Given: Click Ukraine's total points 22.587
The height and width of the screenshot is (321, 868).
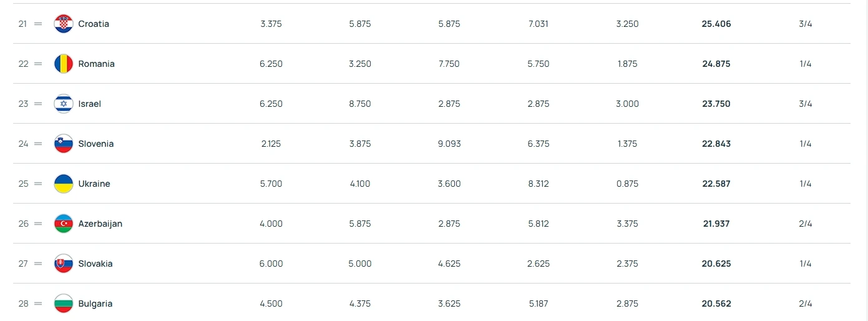Looking at the screenshot, I should (716, 184).
